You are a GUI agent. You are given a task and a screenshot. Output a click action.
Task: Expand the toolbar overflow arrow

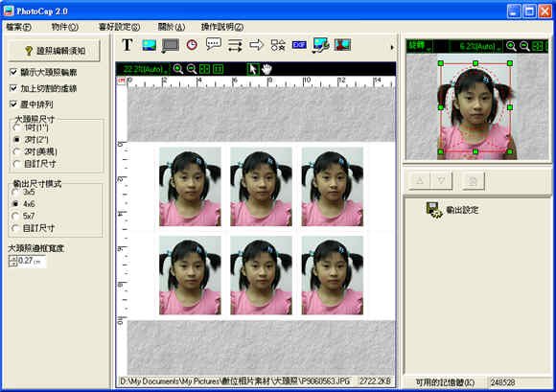pos(392,47)
